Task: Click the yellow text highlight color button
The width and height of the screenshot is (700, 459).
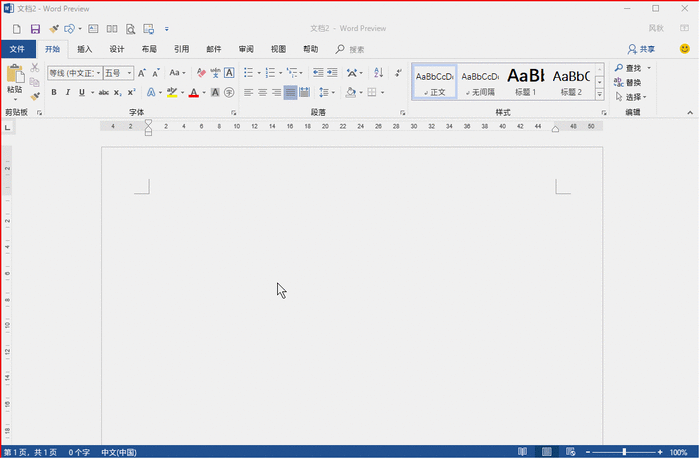Action: pyautogui.click(x=172, y=92)
